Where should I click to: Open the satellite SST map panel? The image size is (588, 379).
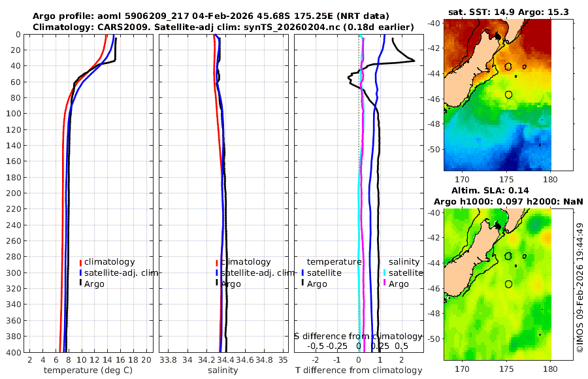(x=497, y=95)
